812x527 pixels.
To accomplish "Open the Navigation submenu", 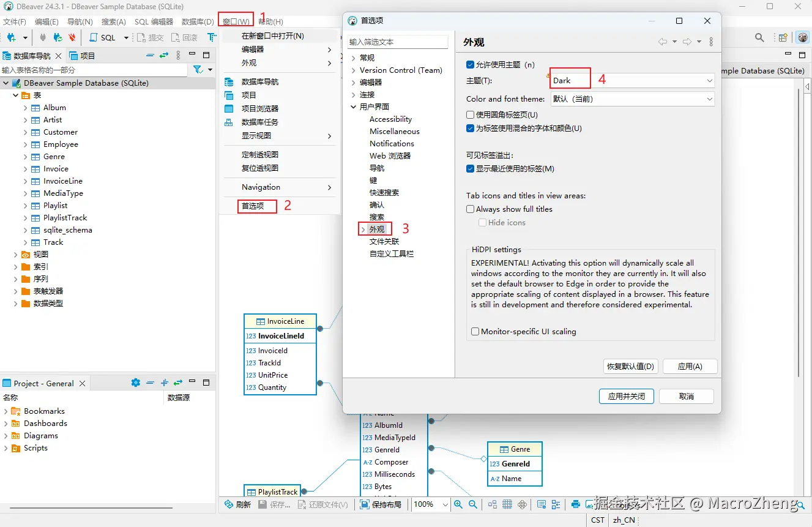I will click(x=278, y=187).
